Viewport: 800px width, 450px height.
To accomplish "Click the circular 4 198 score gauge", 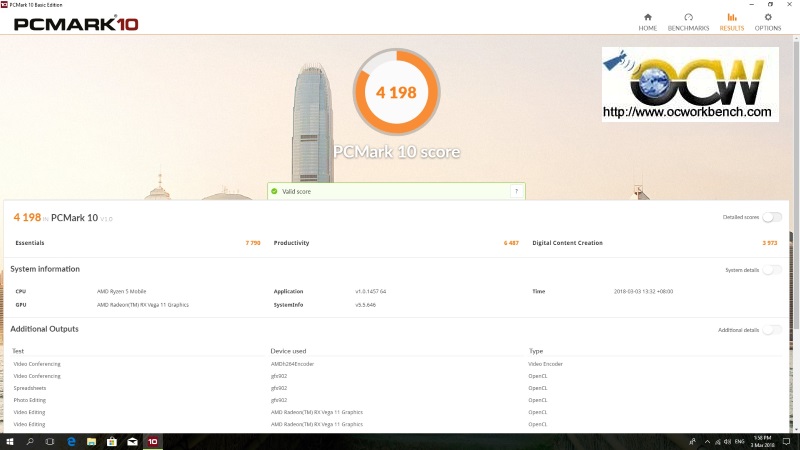I will point(396,92).
